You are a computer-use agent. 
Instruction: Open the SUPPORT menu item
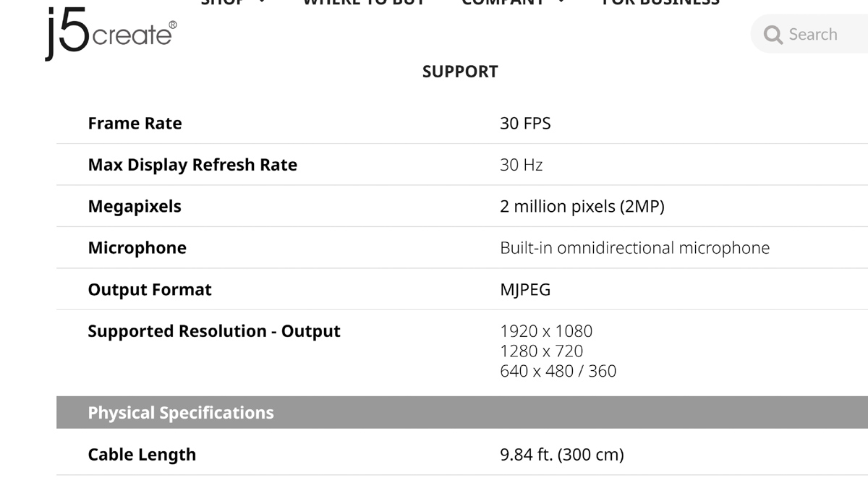click(x=460, y=72)
